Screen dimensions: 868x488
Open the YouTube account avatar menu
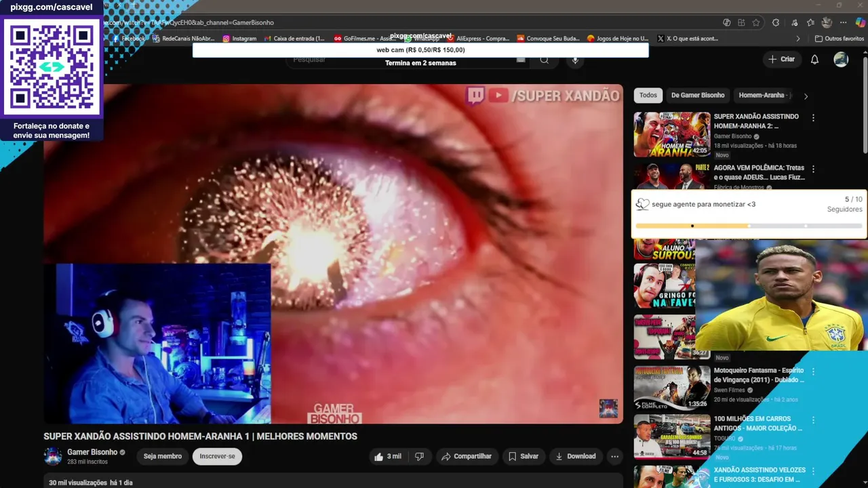pyautogui.click(x=841, y=60)
